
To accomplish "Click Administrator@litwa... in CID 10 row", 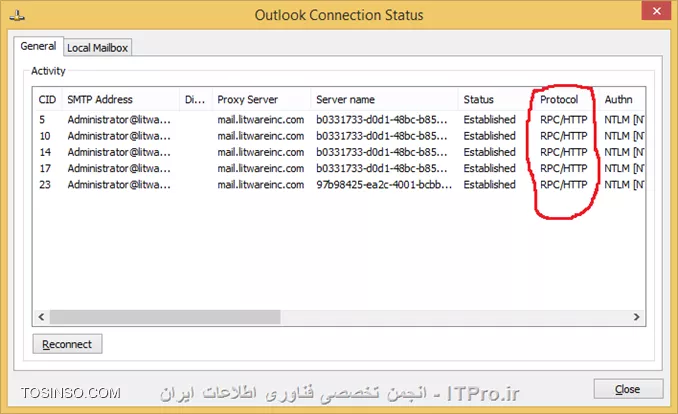I will pyautogui.click(x=119, y=136).
